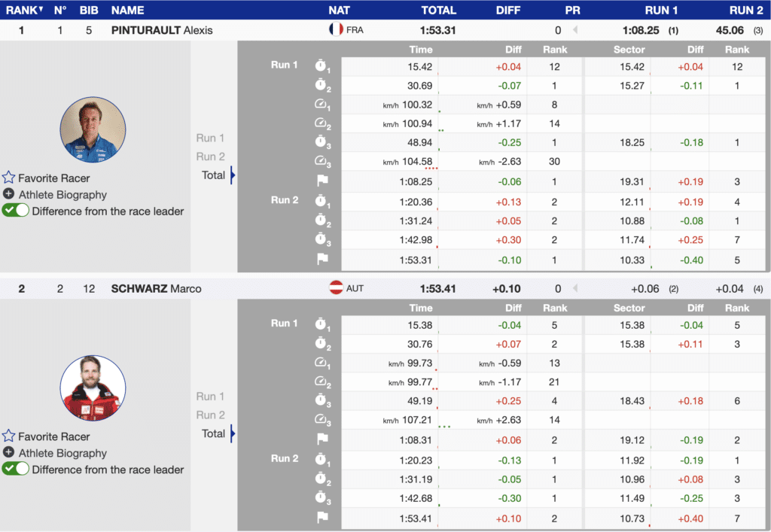Click Marco Schwarz's profile photo
This screenshot has width=771, height=532.
[93, 388]
